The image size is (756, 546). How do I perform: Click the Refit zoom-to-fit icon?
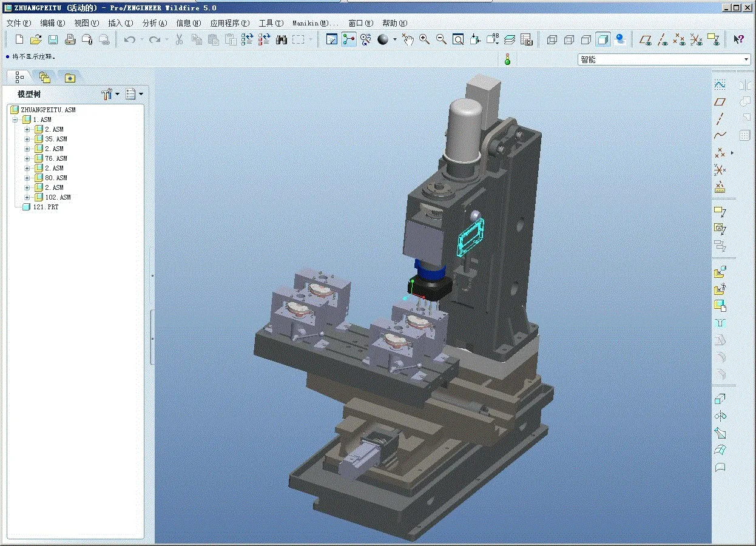pyautogui.click(x=458, y=39)
